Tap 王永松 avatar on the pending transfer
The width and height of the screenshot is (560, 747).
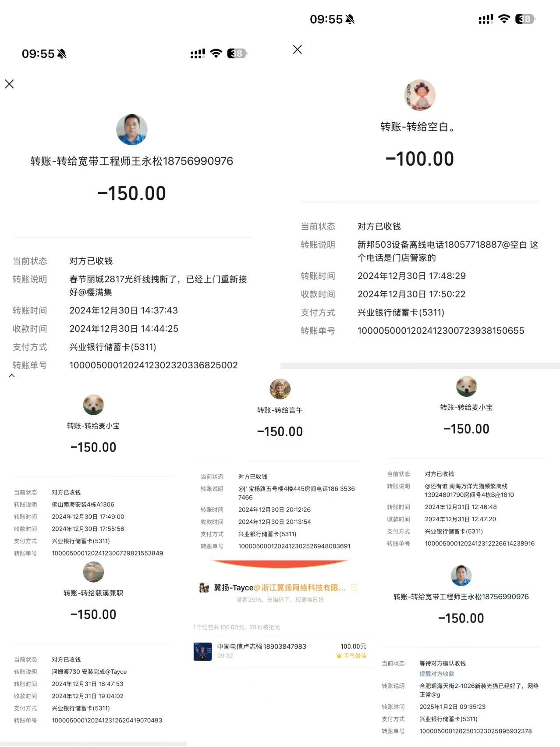point(461,576)
